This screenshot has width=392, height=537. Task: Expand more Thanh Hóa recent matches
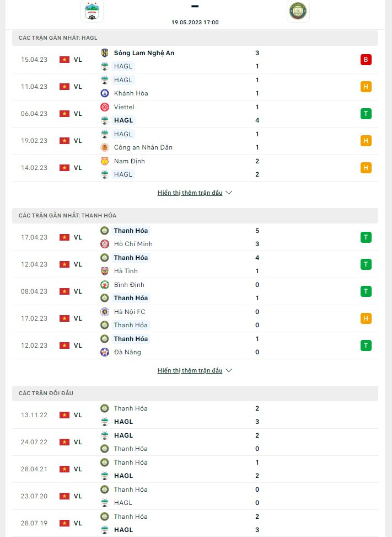tap(195, 370)
